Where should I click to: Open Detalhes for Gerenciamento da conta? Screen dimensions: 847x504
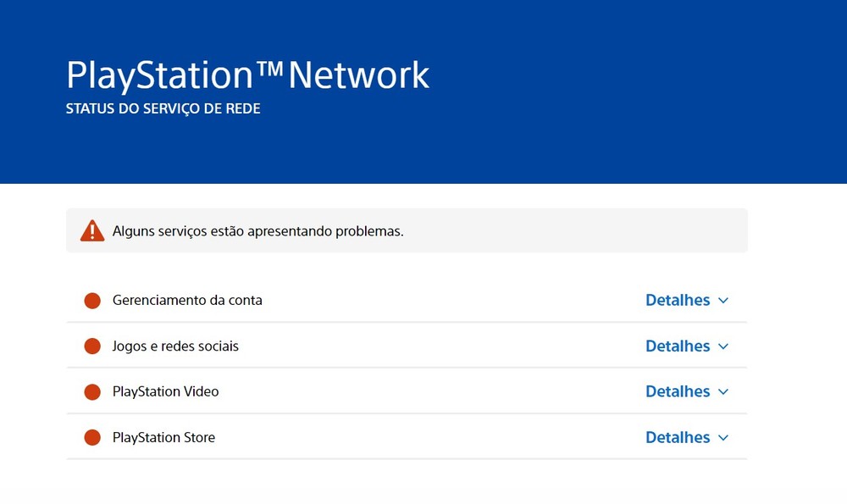677,300
